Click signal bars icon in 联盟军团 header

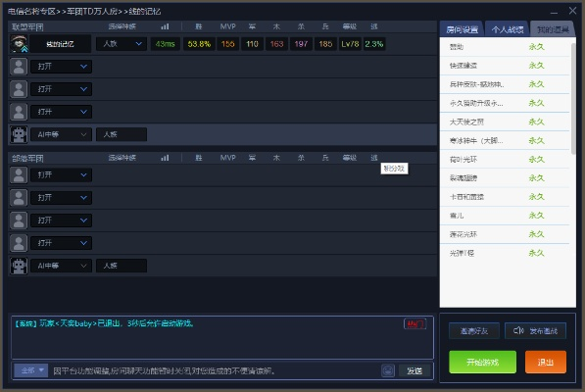point(165,26)
